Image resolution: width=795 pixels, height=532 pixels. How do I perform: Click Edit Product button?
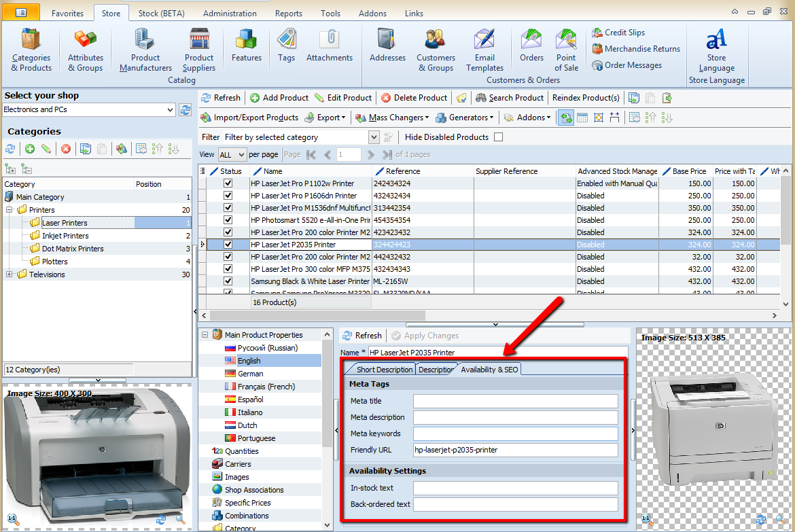point(343,98)
